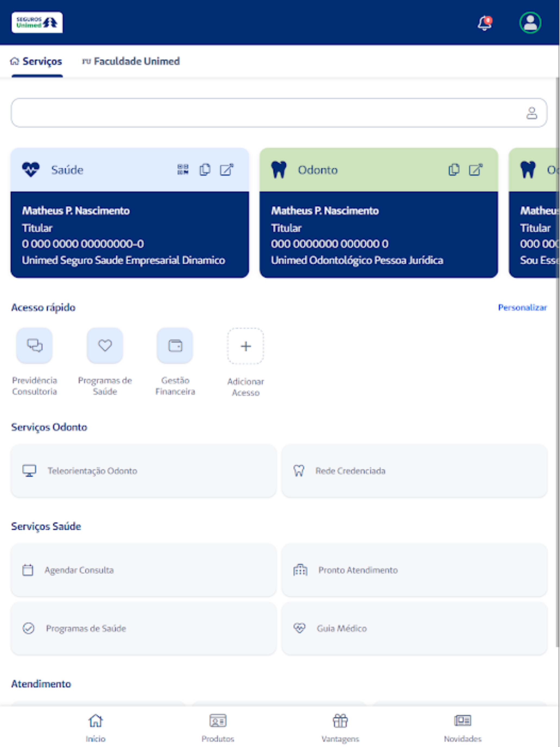The image size is (560, 747).
Task: Click the vertical page scrollbar
Action: click(x=557, y=362)
